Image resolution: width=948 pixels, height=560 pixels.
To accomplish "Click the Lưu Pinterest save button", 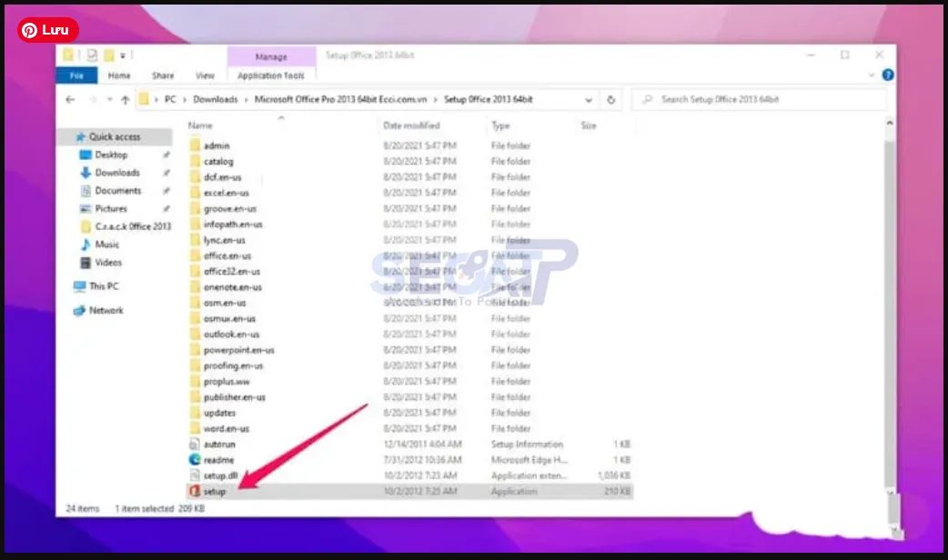I will pyautogui.click(x=46, y=28).
